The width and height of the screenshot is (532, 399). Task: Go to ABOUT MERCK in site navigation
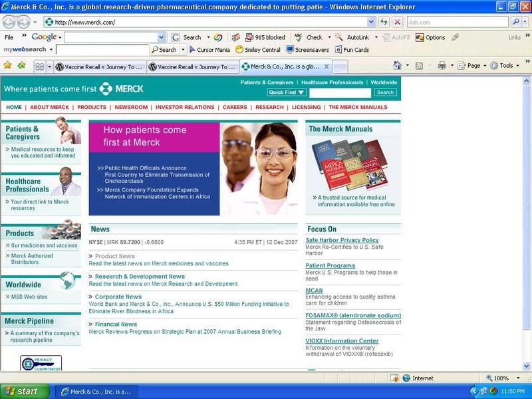click(x=49, y=107)
